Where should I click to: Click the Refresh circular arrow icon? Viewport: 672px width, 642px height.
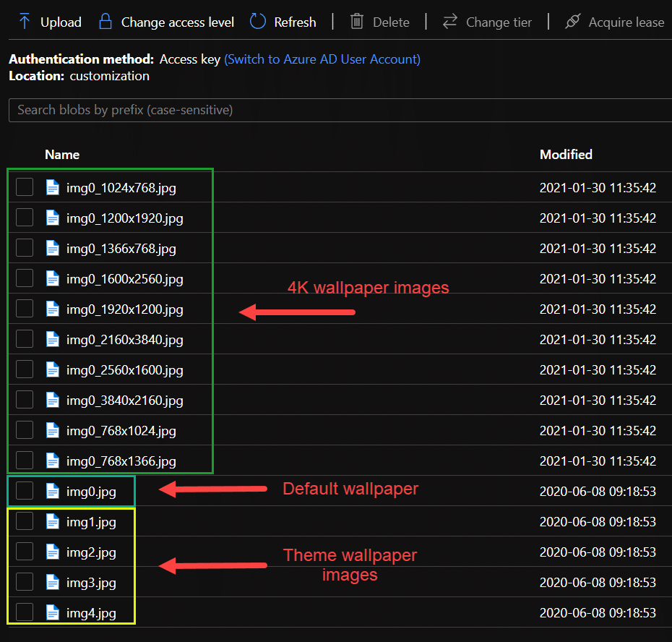tap(257, 22)
